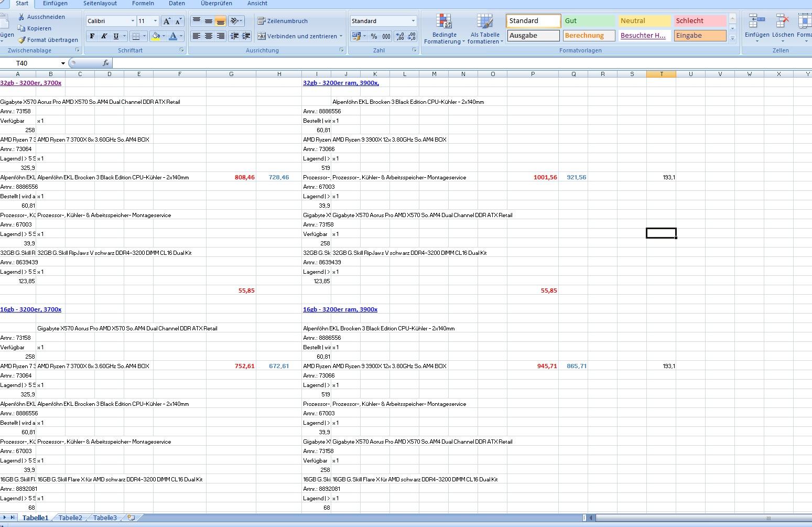Viewport: 812px width, 527px height.
Task: Click the Kopieren (copy) icon
Action: pos(21,28)
